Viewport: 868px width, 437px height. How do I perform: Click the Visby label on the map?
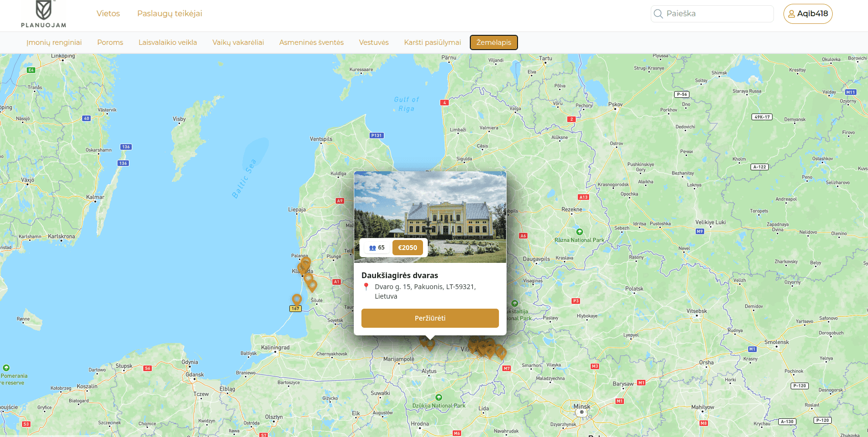pyautogui.click(x=179, y=119)
